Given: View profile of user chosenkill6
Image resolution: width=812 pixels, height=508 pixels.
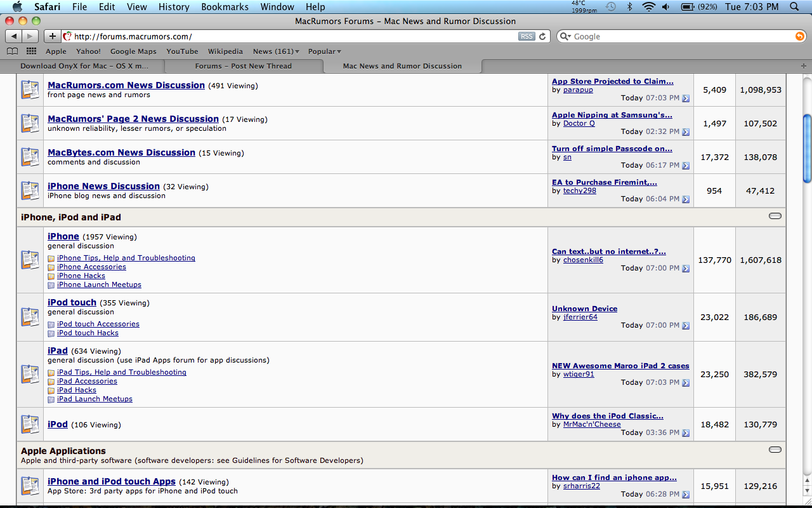Looking at the screenshot, I should 583,260.
